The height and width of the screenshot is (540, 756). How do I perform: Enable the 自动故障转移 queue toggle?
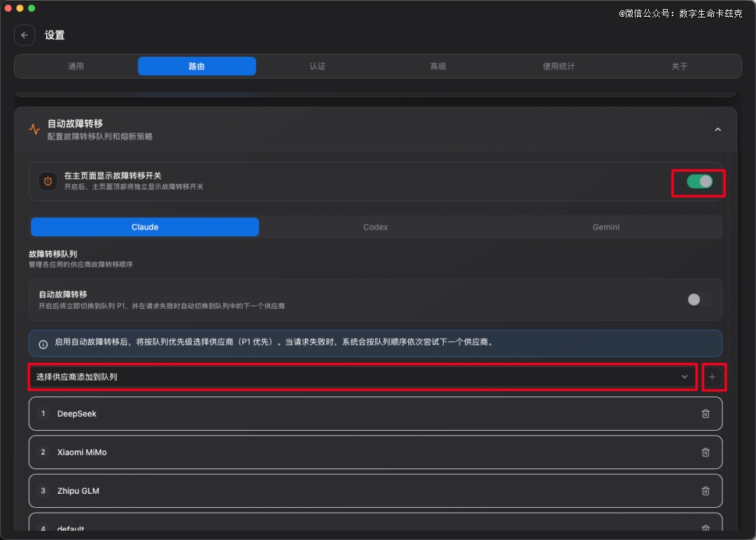pos(699,299)
